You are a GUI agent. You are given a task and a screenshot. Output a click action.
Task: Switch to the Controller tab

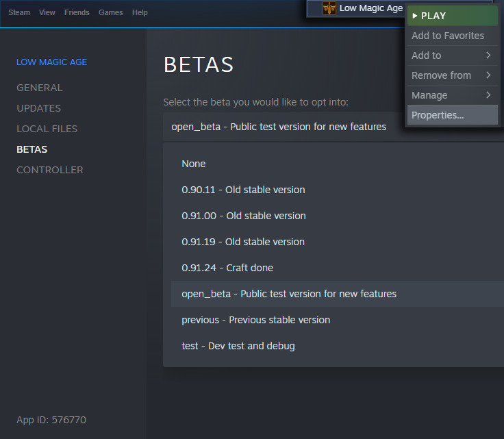pos(50,170)
